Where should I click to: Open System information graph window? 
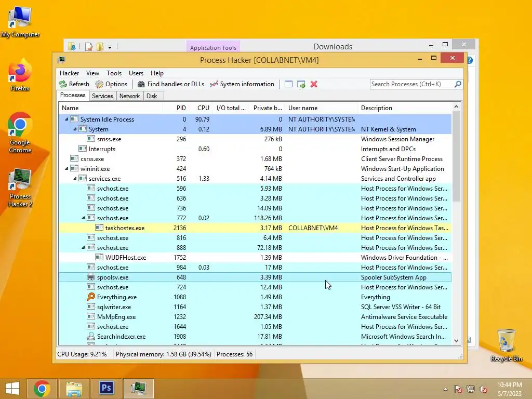[x=242, y=84]
